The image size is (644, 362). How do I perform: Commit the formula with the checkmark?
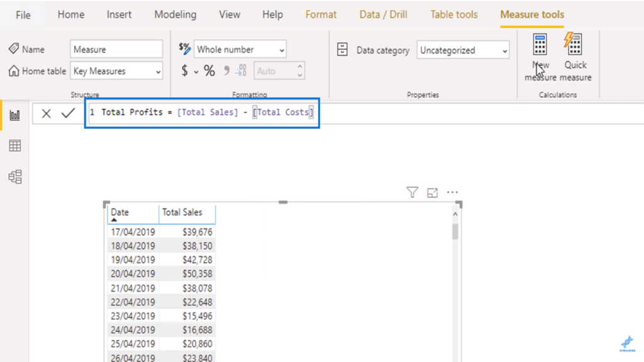click(x=68, y=113)
